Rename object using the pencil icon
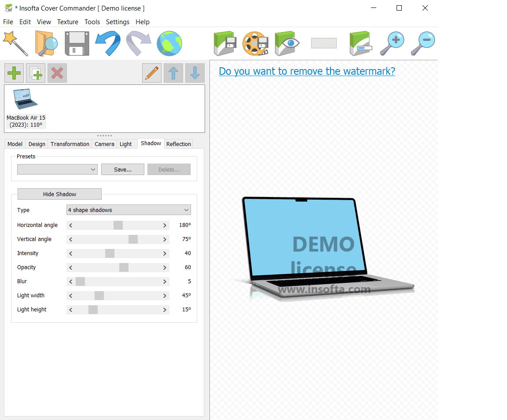The width and height of the screenshot is (507, 420). [152, 73]
